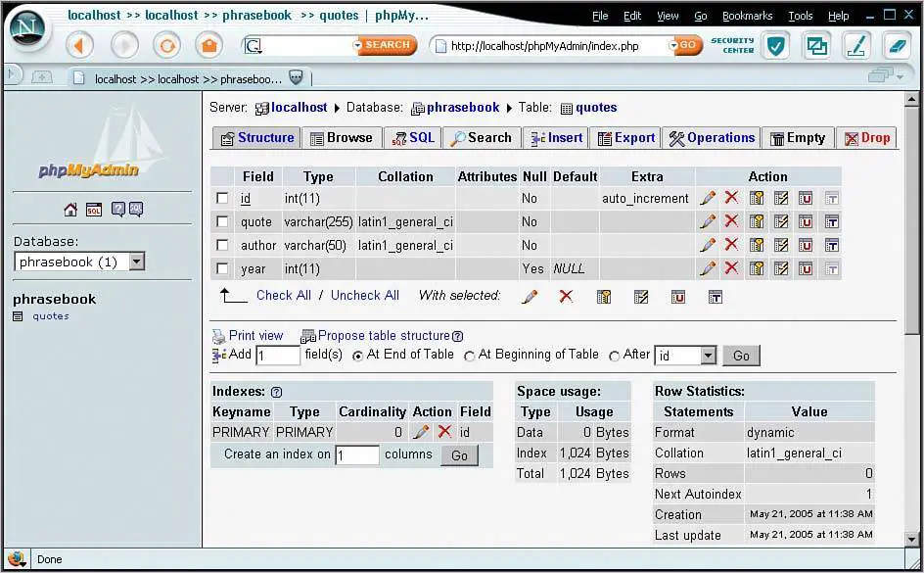Open the Database dropdown showing phrasebook (1)
Image resolution: width=924 pixels, height=573 pixels.
pyautogui.click(x=79, y=262)
